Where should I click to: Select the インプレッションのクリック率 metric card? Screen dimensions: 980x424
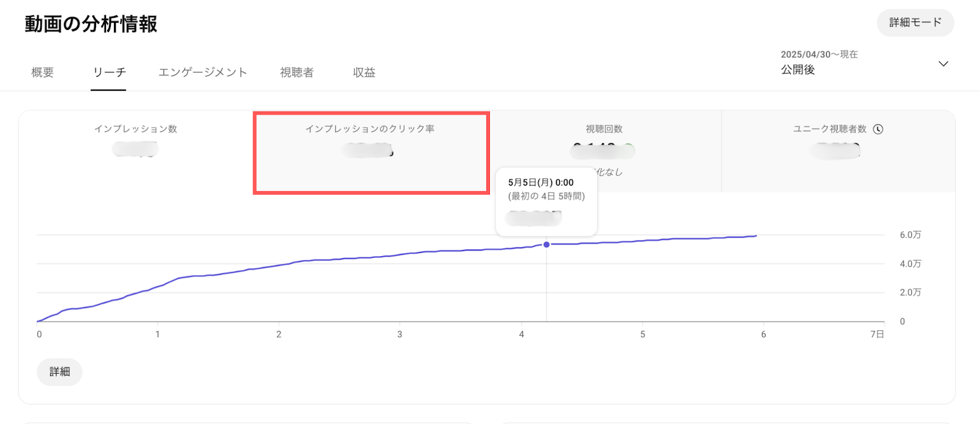click(371, 153)
